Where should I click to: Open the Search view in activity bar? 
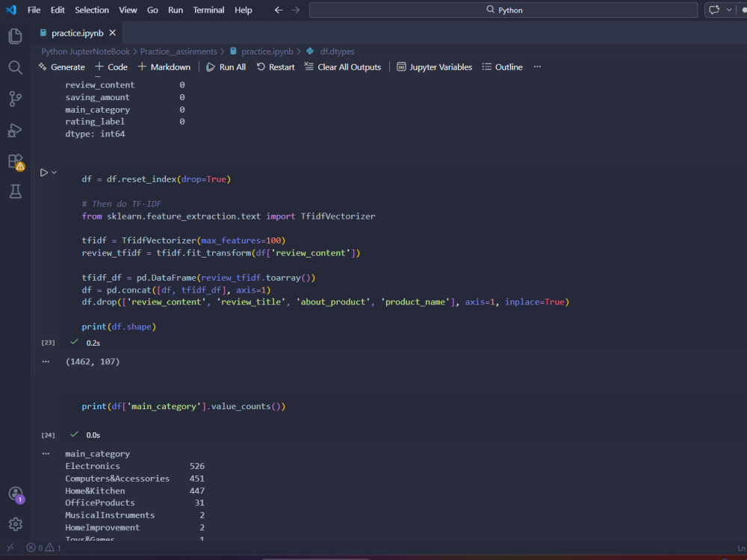(15, 67)
